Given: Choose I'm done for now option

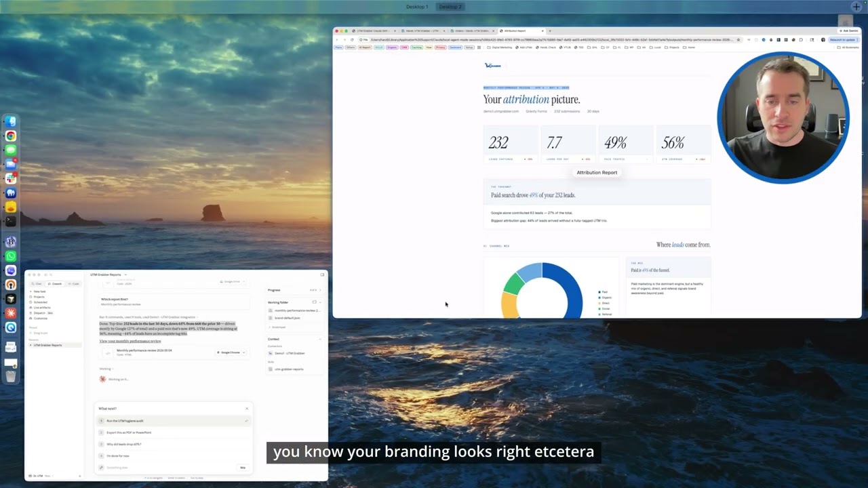Looking at the screenshot, I should click(x=174, y=456).
